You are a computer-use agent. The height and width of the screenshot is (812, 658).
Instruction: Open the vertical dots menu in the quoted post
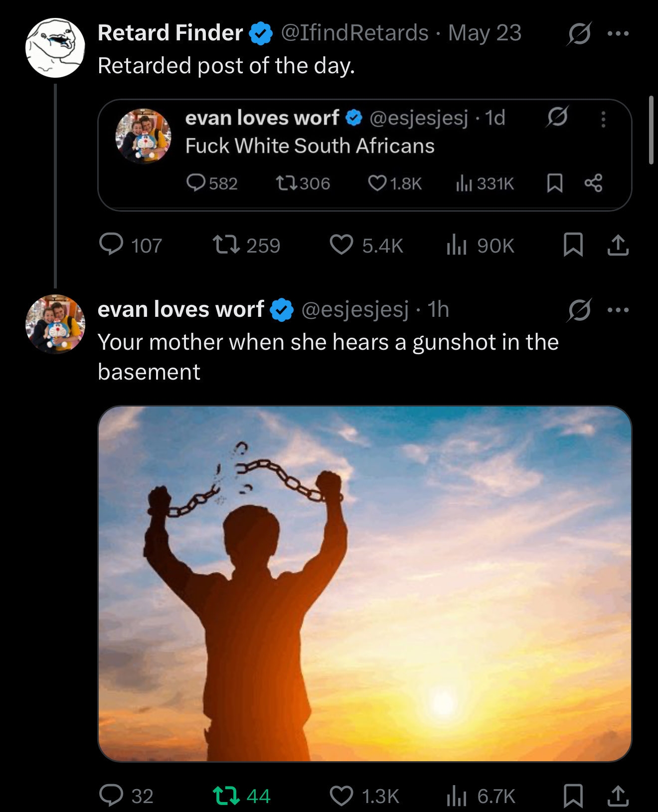603,119
